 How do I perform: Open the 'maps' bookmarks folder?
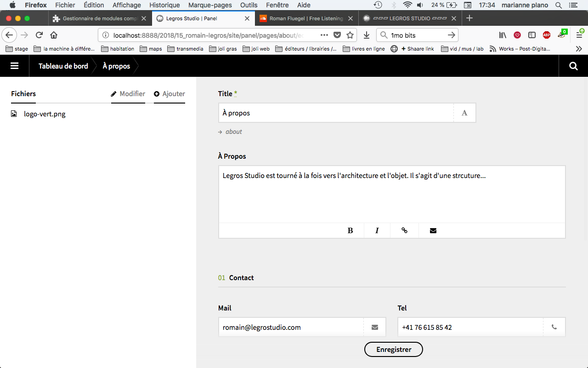click(x=151, y=49)
